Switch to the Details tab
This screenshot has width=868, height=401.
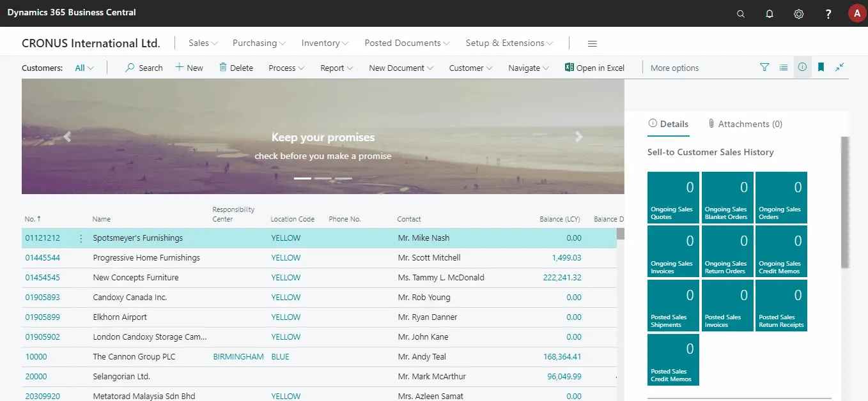[669, 124]
